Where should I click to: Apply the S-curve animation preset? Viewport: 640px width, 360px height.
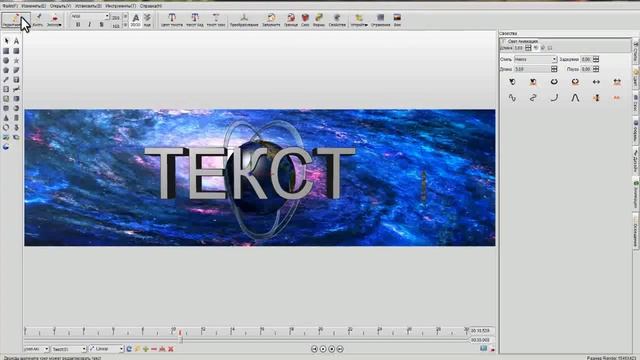point(533,98)
